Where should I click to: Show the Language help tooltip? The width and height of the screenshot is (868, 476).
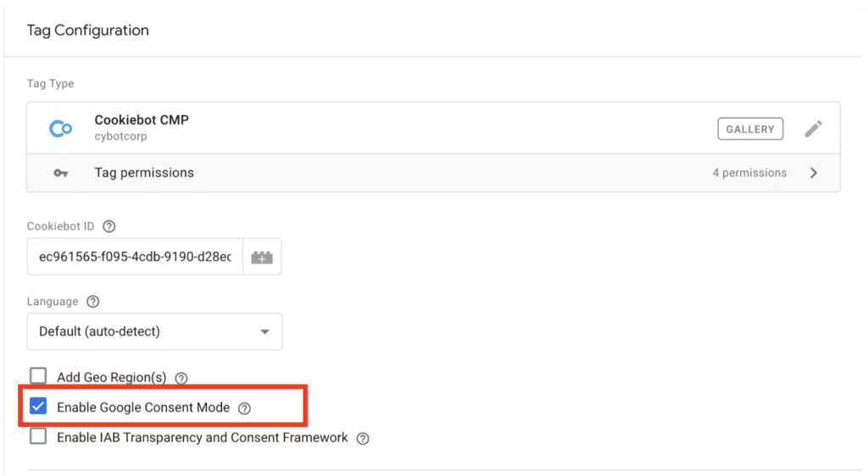coord(93,302)
